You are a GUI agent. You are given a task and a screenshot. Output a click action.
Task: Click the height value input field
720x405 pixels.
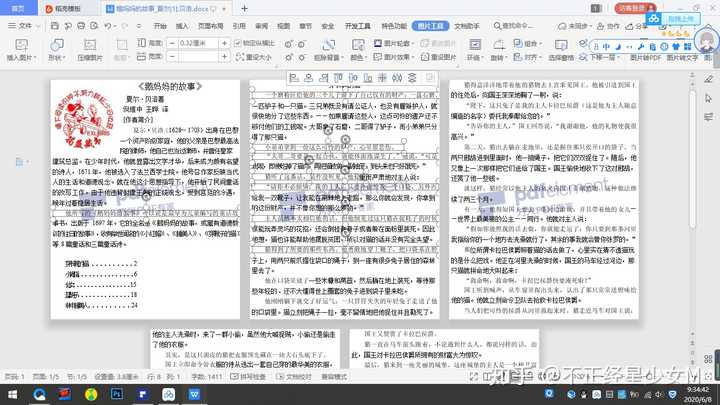coord(198,43)
